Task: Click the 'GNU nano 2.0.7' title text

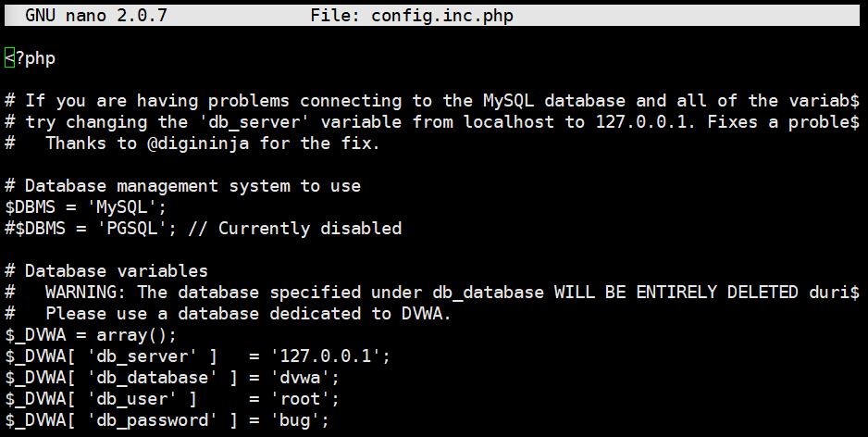Action: coord(95,15)
